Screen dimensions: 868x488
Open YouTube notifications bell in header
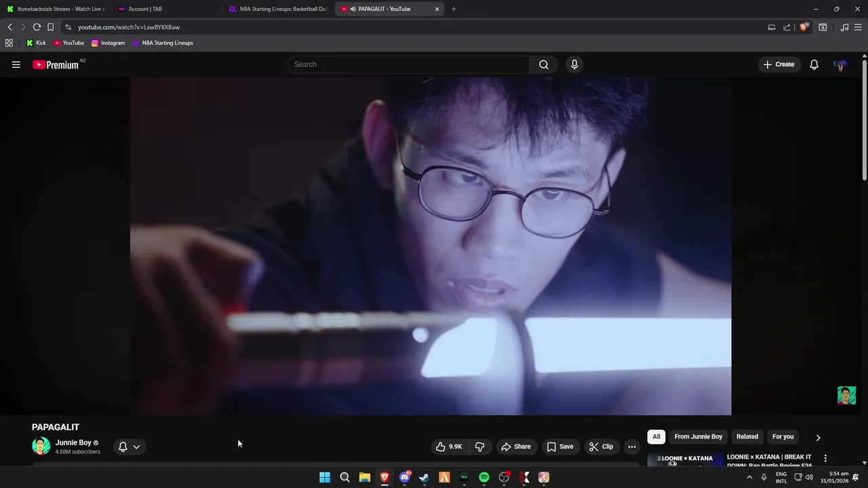click(x=814, y=64)
